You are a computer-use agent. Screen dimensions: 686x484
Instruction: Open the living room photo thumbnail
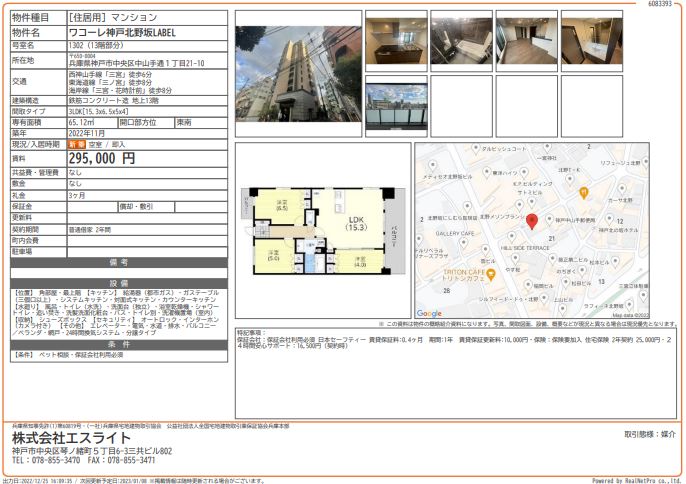[527, 41]
